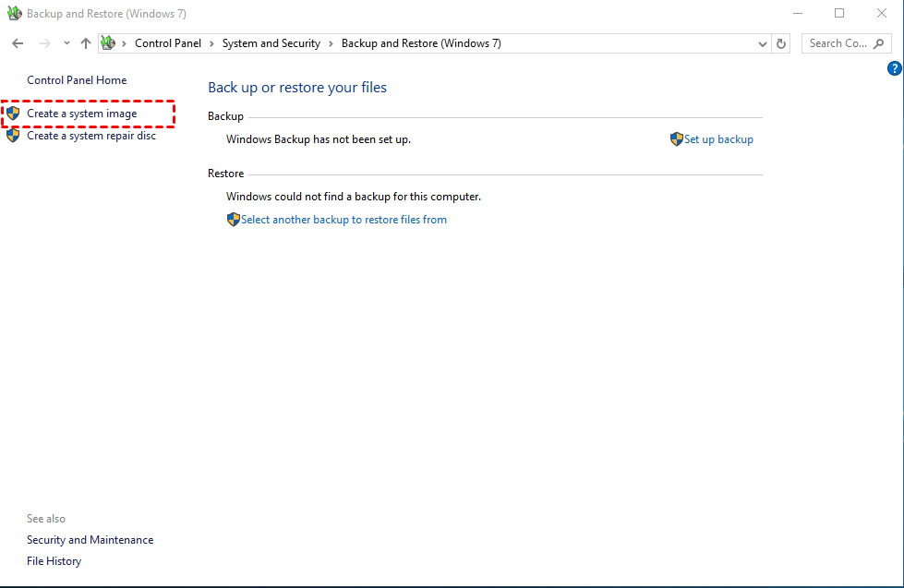Expand chevron after System and Security breadcrumb
Image resolution: width=904 pixels, height=588 pixels.
[x=331, y=43]
